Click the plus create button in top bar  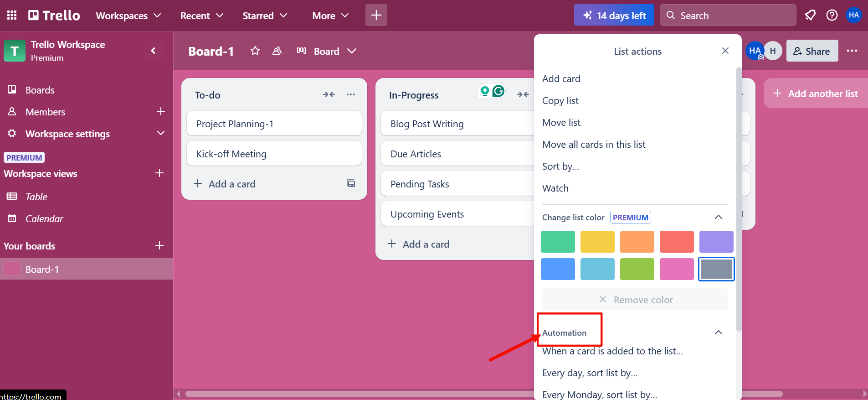(376, 16)
